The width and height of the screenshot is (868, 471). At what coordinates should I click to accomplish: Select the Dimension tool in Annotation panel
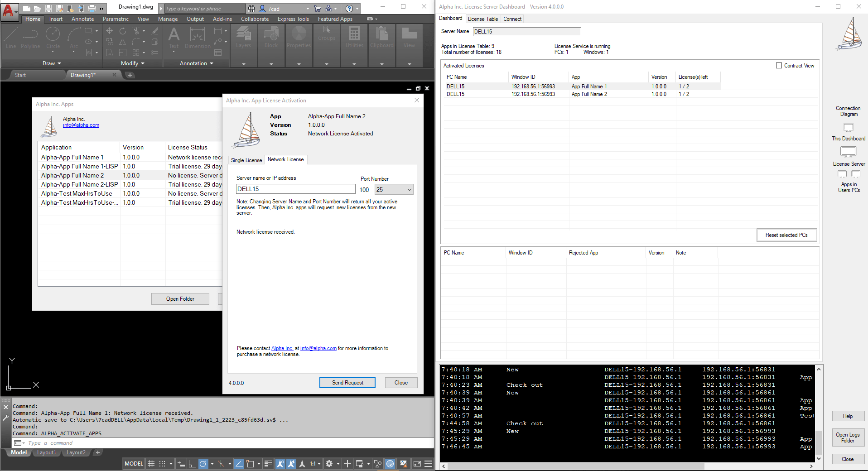pos(198,38)
